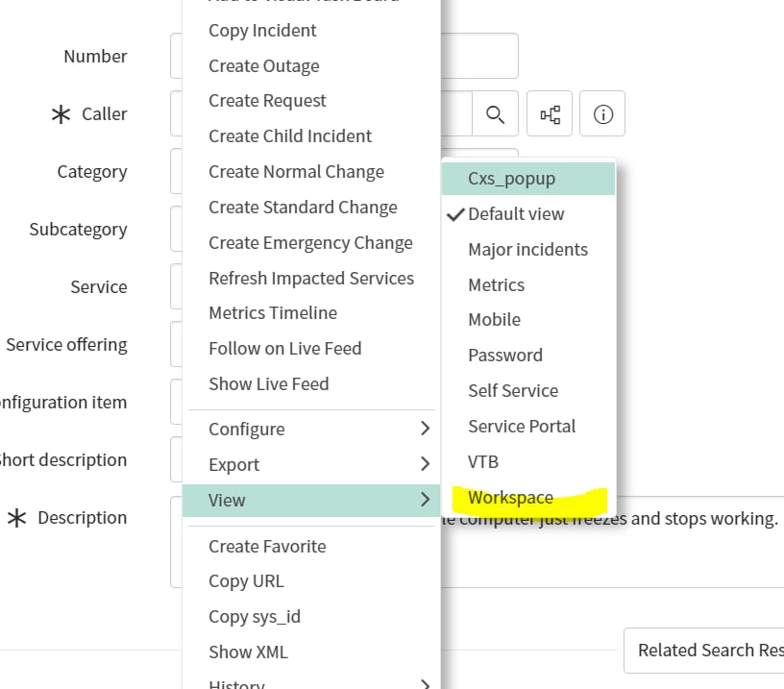This screenshot has height=689, width=784.
Task: Open the Caller dependency map icon
Action: (x=549, y=113)
